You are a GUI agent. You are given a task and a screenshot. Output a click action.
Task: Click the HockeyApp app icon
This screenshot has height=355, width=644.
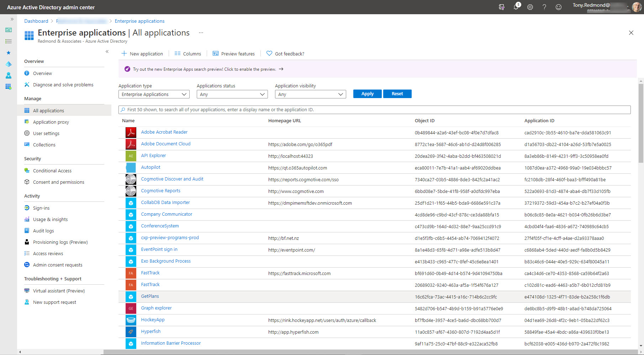click(x=131, y=320)
